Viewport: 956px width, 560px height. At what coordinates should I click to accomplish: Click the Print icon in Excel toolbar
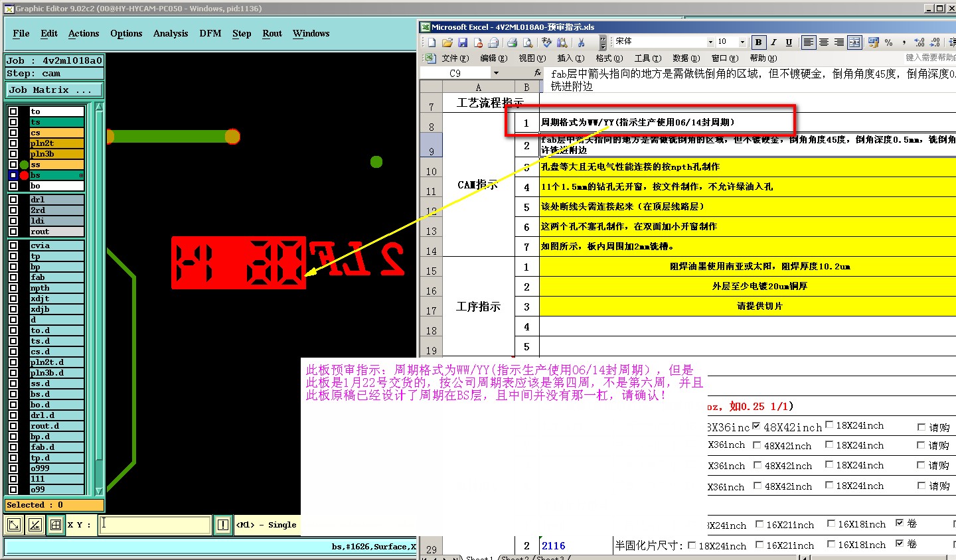pos(512,42)
